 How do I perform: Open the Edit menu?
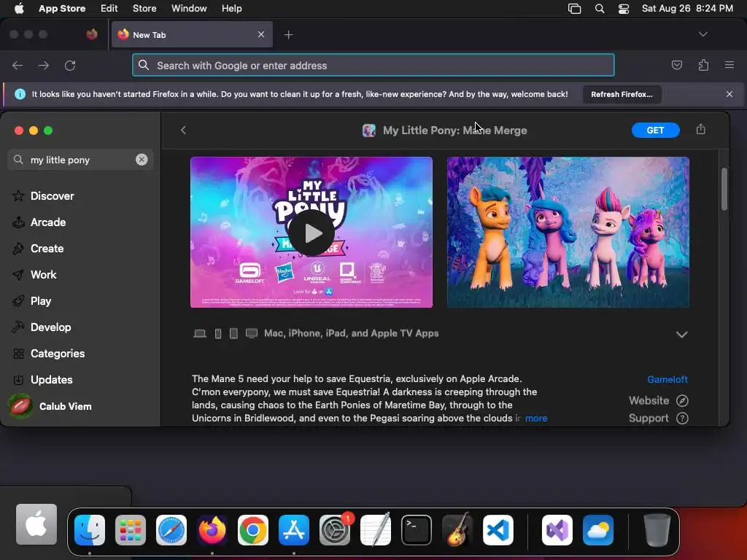point(109,9)
